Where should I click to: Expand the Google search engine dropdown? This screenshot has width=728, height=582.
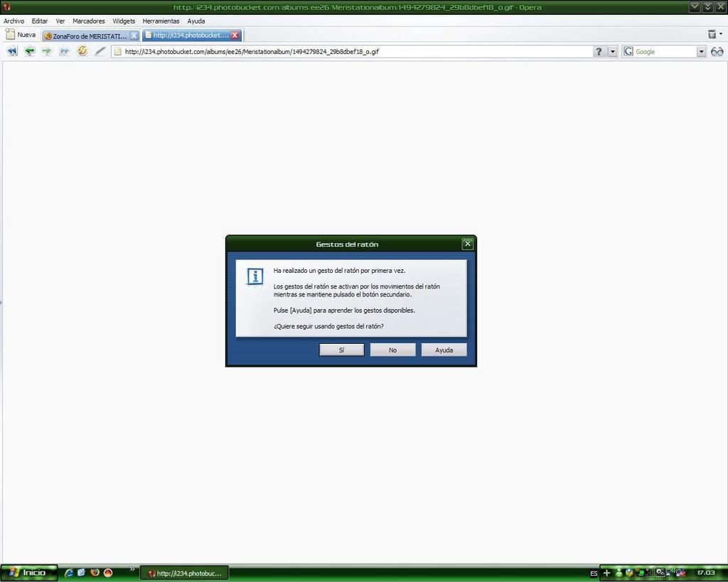pyautogui.click(x=701, y=51)
